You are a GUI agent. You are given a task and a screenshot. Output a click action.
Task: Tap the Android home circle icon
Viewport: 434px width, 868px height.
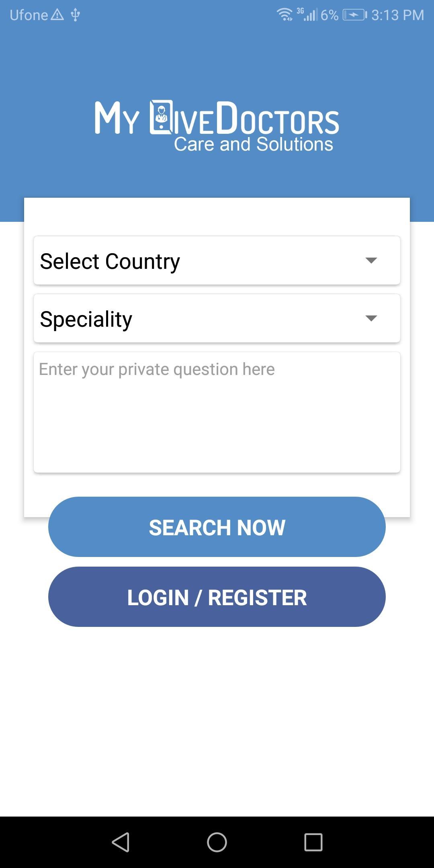coord(217,842)
